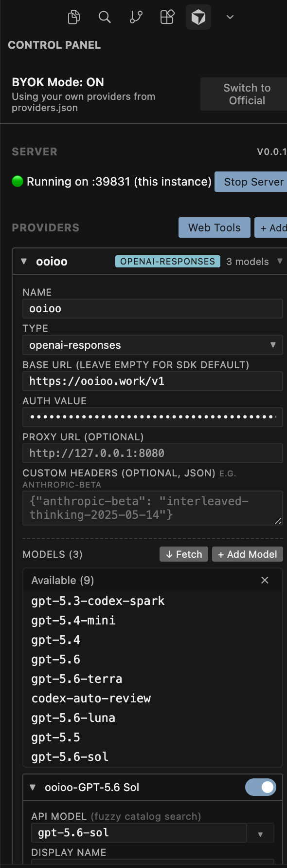287x868 pixels.
Task: Click the green server status indicator
Action: click(18, 182)
